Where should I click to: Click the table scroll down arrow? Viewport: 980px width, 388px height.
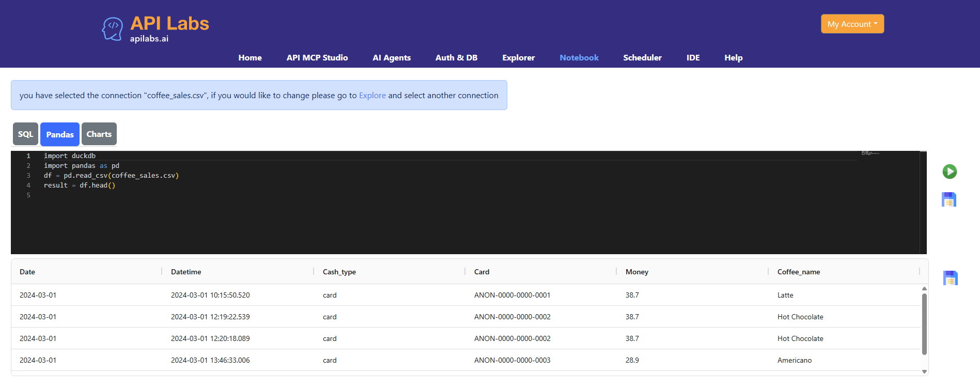924,371
